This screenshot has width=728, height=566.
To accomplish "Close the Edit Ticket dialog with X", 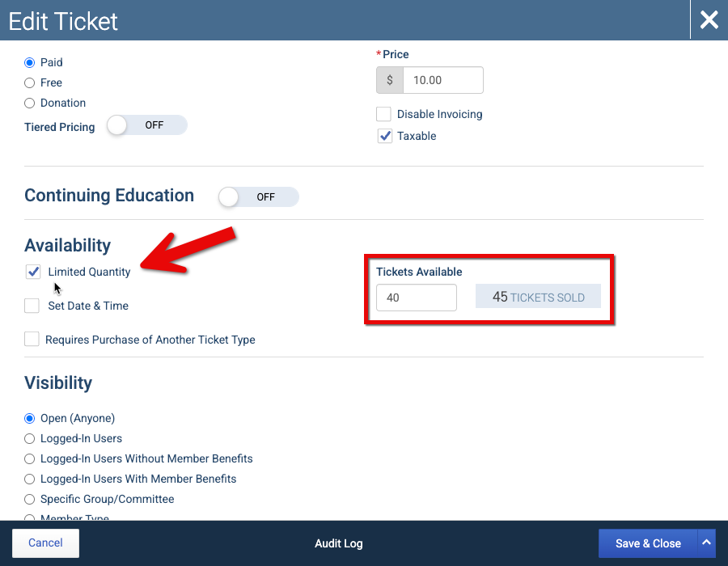I will click(709, 20).
